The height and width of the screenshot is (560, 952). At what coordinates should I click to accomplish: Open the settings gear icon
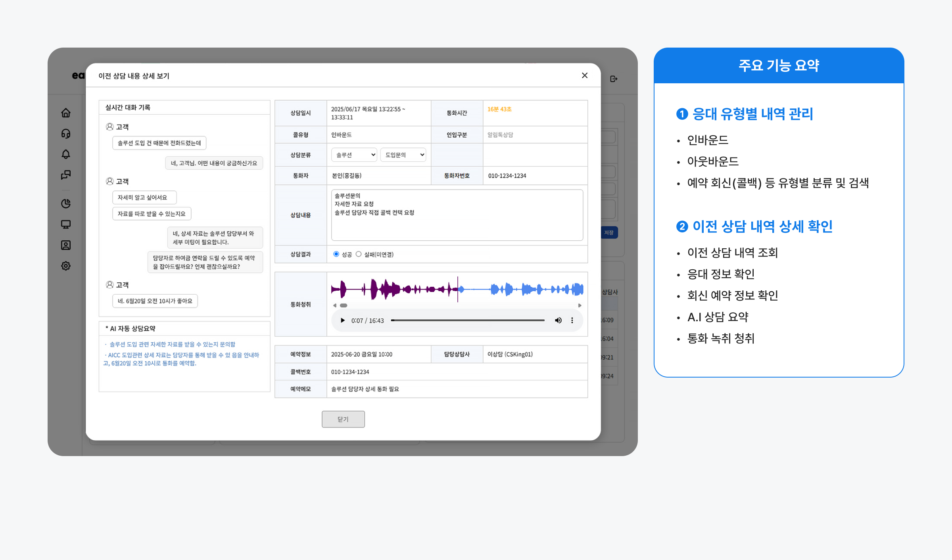pyautogui.click(x=66, y=266)
